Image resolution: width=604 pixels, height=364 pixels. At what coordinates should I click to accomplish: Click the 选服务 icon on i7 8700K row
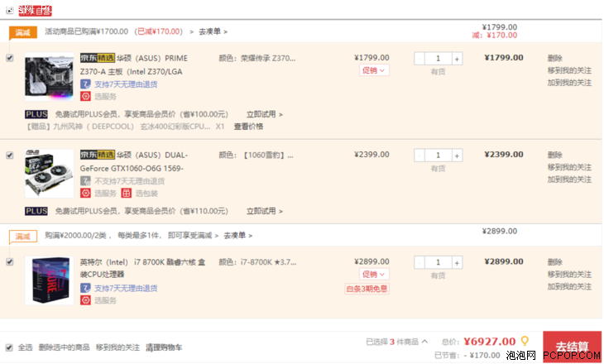[x=85, y=300]
